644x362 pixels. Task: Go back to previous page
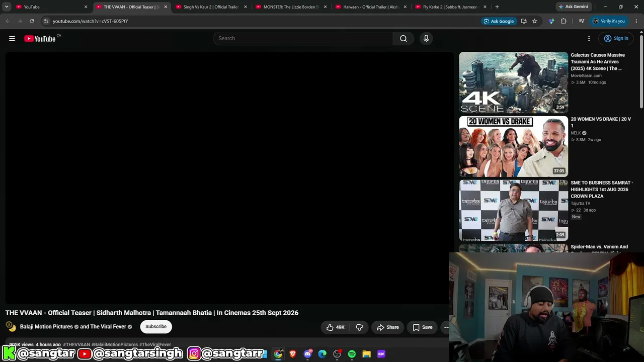(x=8, y=21)
